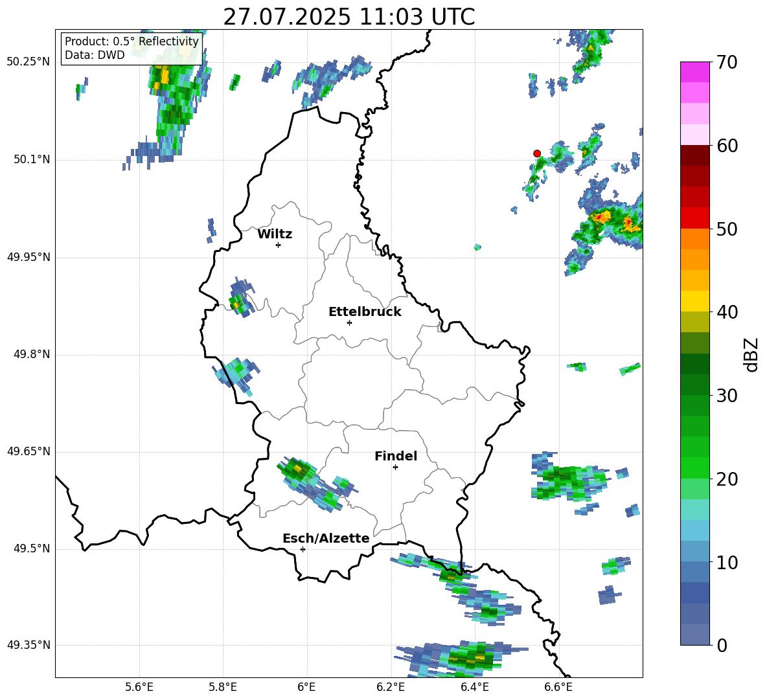
Task: Click the 49.95°N latitude tick label
Action: (29, 258)
